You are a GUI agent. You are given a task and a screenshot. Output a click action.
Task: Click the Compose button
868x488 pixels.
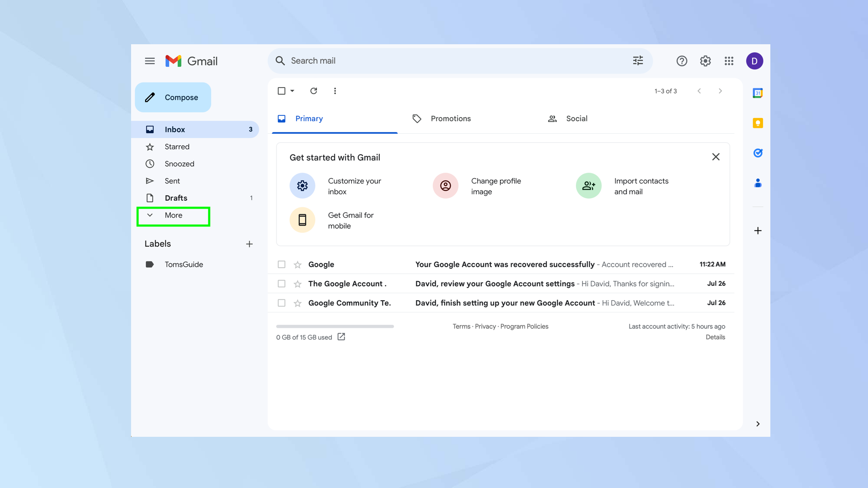173,98
